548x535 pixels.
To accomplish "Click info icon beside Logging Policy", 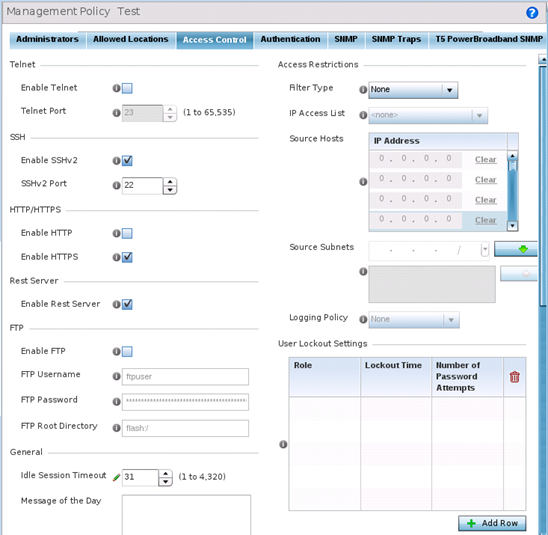I will coord(363,319).
